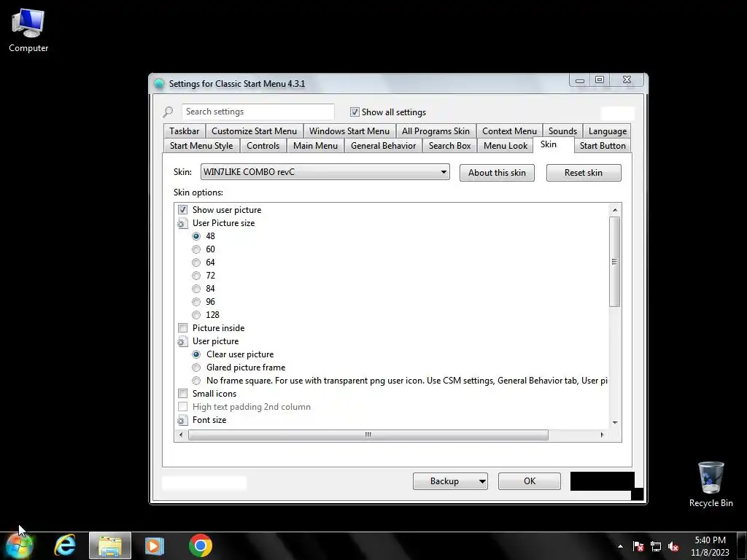
Task: Click search magnifier icon in settings
Action: 168,112
